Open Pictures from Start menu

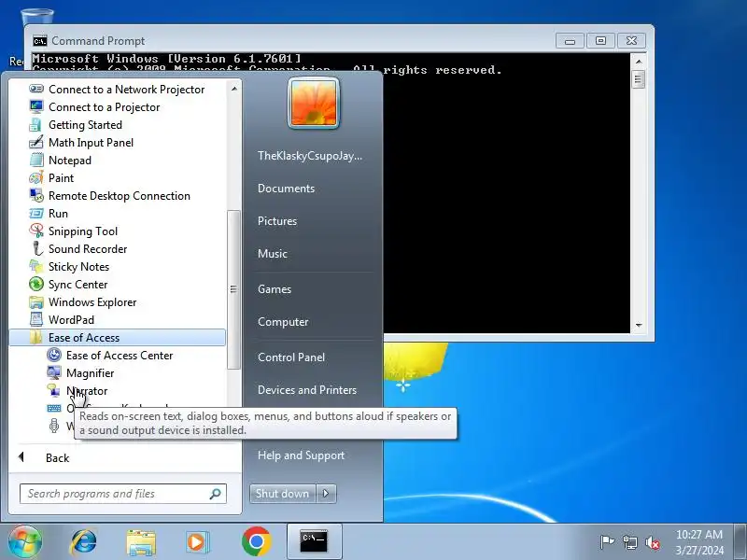(x=276, y=221)
